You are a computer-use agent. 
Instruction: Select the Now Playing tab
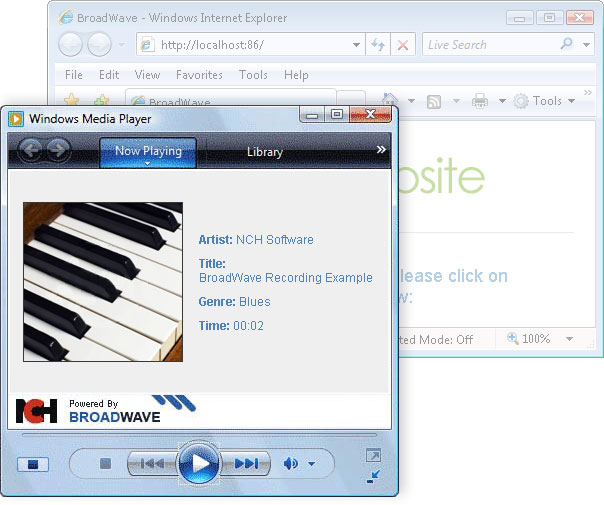click(x=148, y=151)
